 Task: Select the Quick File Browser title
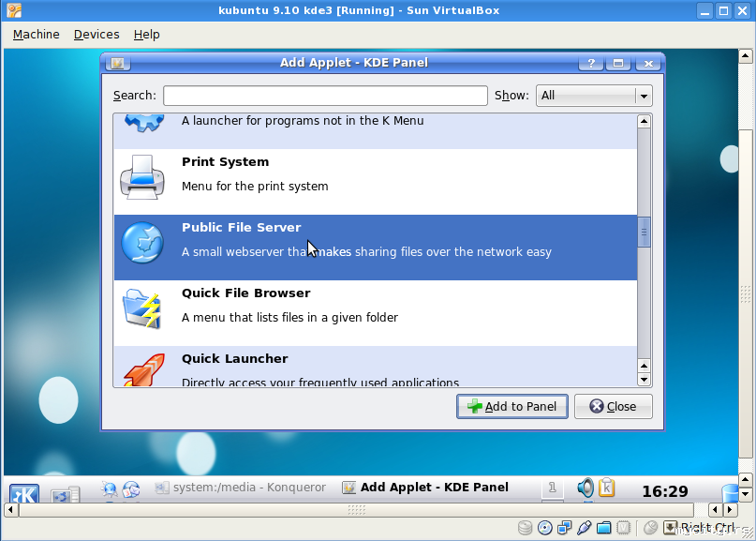pyautogui.click(x=245, y=293)
